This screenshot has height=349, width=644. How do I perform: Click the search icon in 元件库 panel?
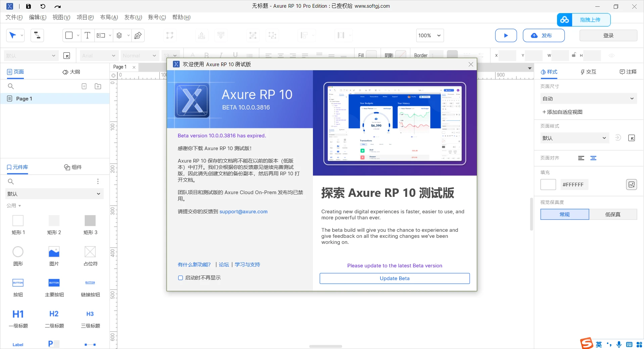[11, 182]
